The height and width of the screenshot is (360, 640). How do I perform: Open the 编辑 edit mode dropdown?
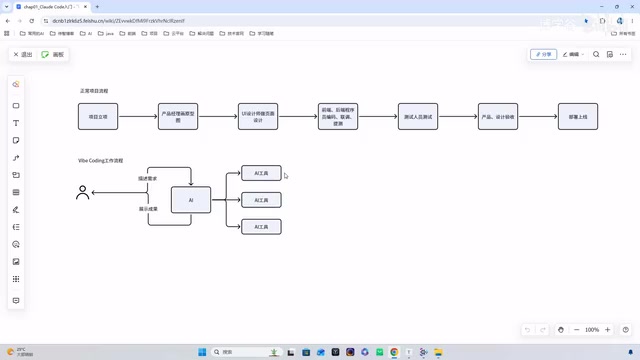point(573,54)
